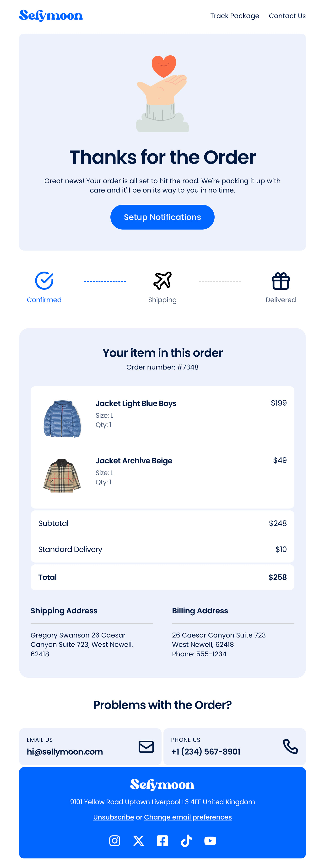The height and width of the screenshot is (868, 325).
Task: Click the Shipping airplane icon
Action: pyautogui.click(x=162, y=281)
